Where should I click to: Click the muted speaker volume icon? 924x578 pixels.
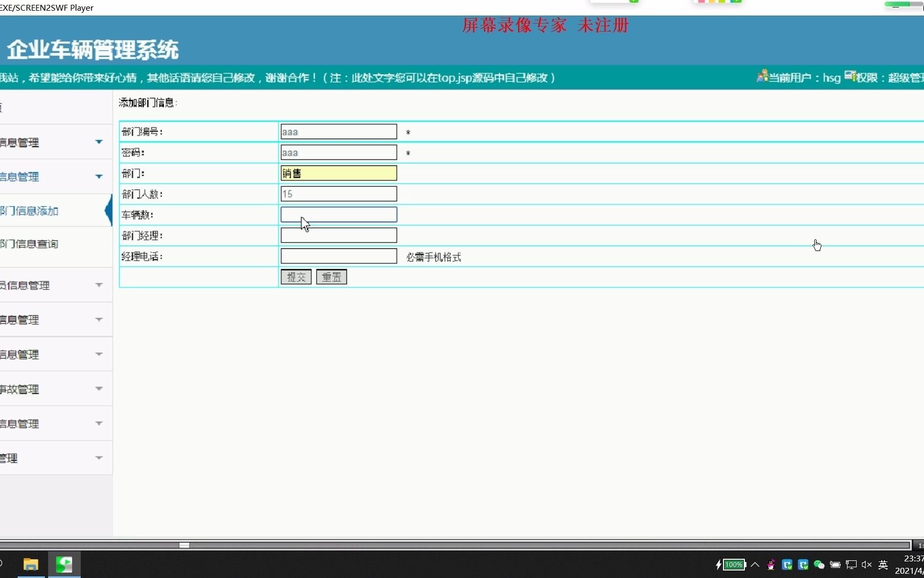pos(867,565)
